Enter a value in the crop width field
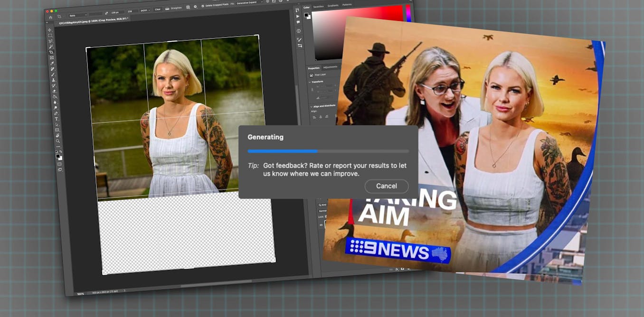Screen dimensions: 644x317 point(116,12)
